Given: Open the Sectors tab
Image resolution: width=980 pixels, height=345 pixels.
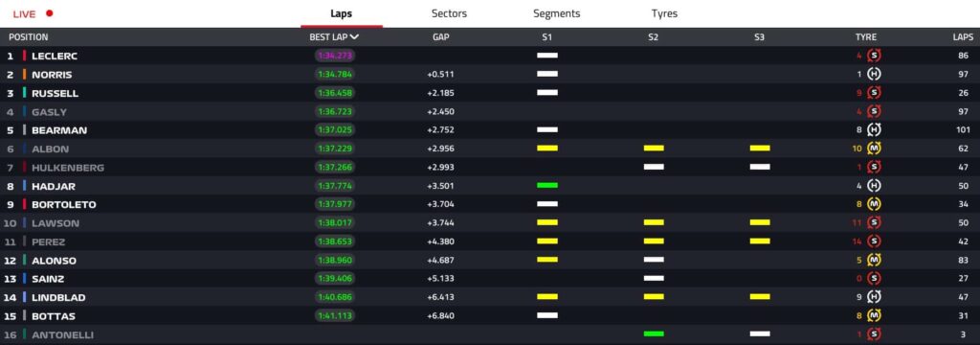Looking at the screenshot, I should pos(449,13).
